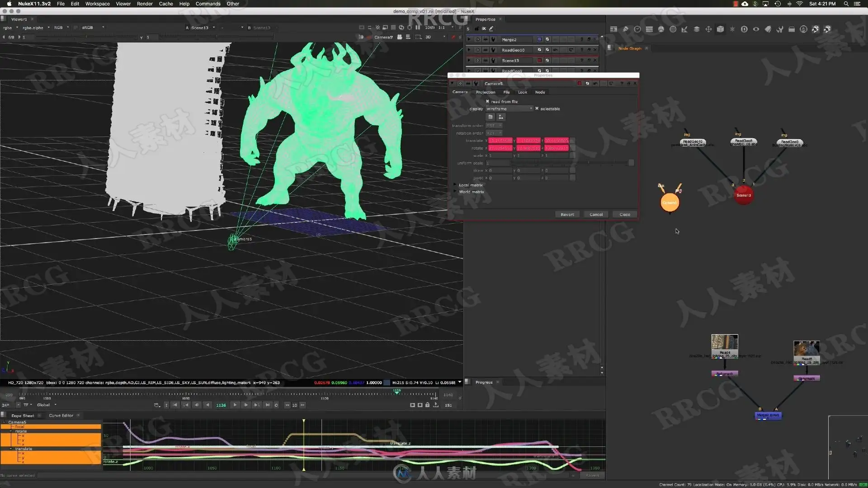Toggle ReadGeo10 node center-on-graph button

click(477, 50)
